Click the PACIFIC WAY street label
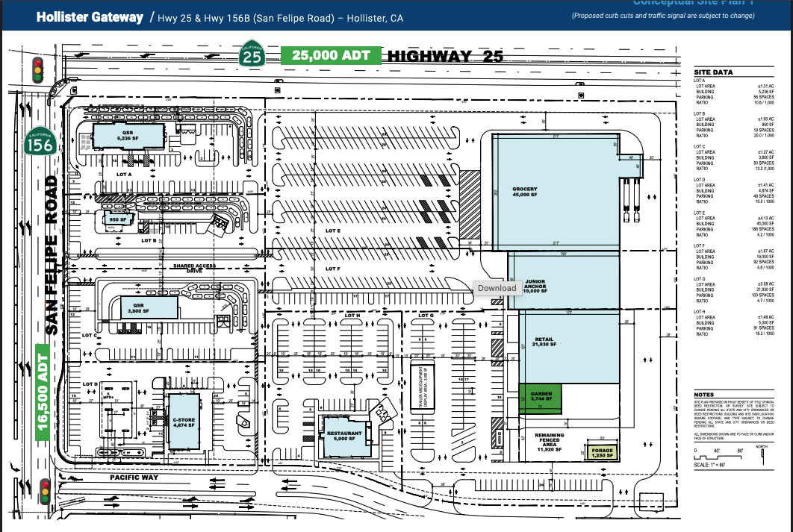The image size is (793, 532). coord(134,478)
